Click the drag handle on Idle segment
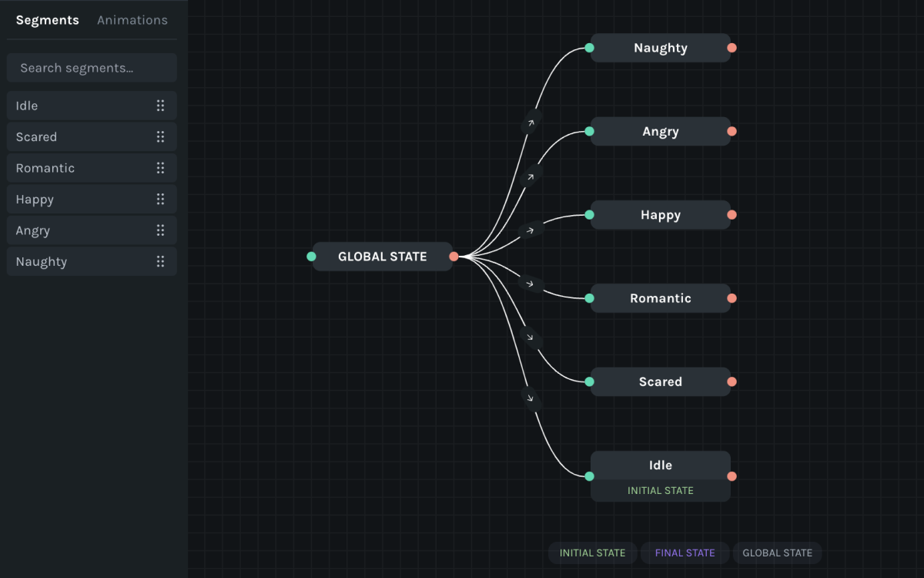924x578 pixels. click(x=160, y=106)
